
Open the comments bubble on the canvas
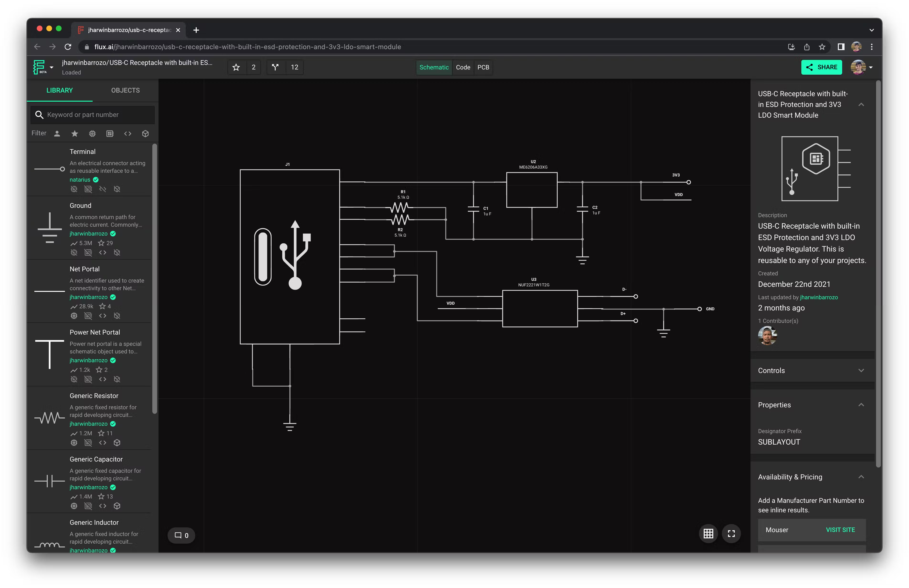click(x=181, y=535)
